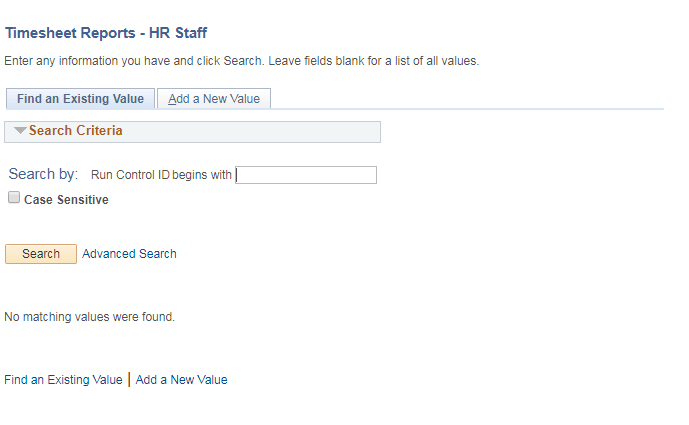Enable the Case Sensitive checkbox

click(x=14, y=198)
